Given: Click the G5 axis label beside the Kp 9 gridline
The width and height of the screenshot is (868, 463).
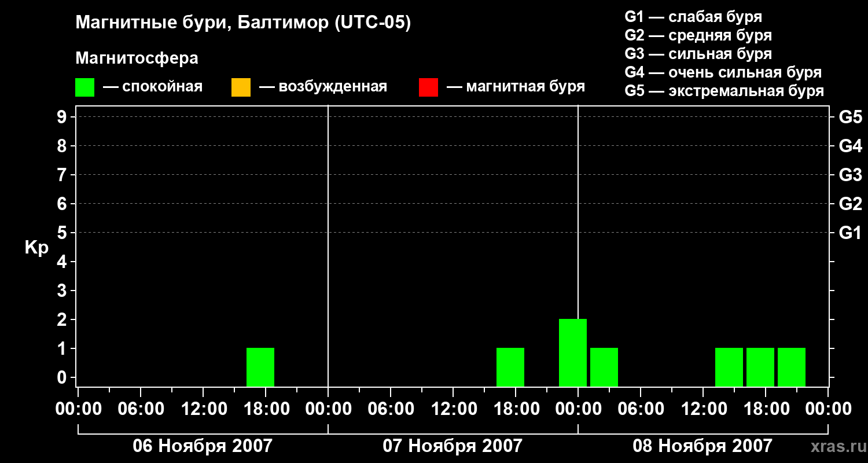Looking at the screenshot, I should pyautogui.click(x=851, y=117).
